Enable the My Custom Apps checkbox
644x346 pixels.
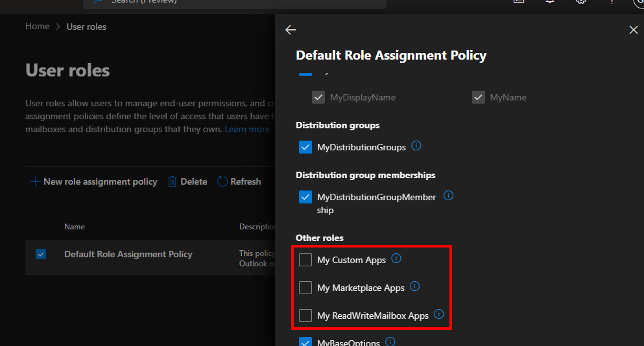click(x=305, y=260)
